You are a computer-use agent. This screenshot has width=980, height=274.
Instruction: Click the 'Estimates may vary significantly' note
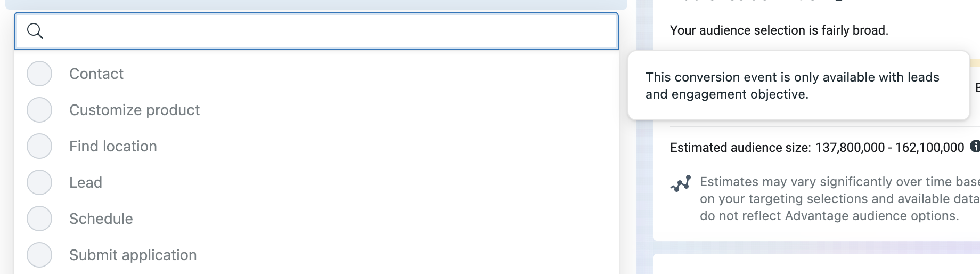840,199
